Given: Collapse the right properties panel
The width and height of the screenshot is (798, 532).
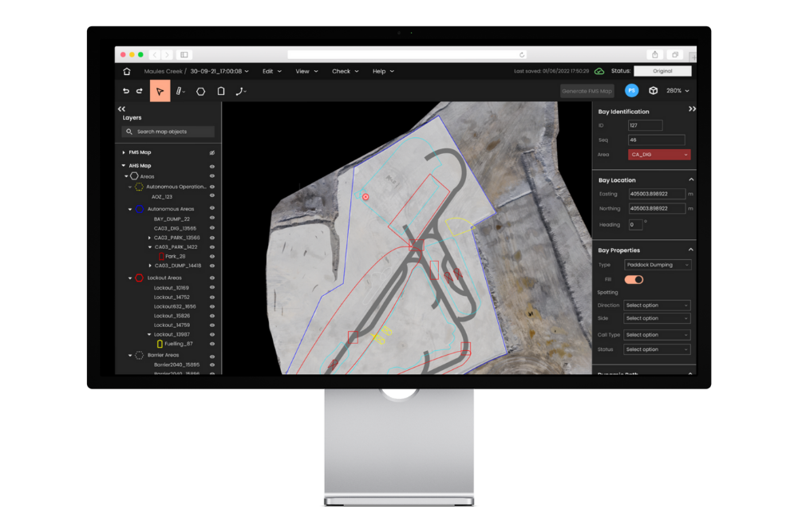Looking at the screenshot, I should click(x=691, y=108).
